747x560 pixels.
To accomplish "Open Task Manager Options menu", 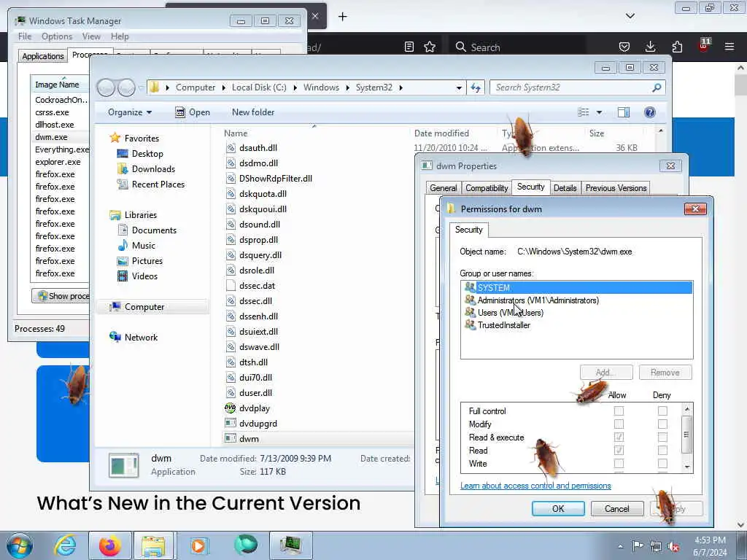I will click(57, 36).
